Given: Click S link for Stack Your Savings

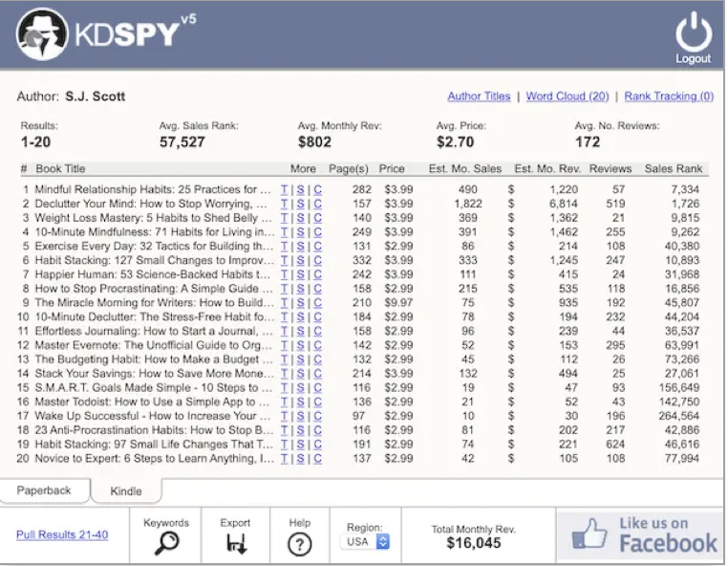Looking at the screenshot, I should pyautogui.click(x=300, y=374).
